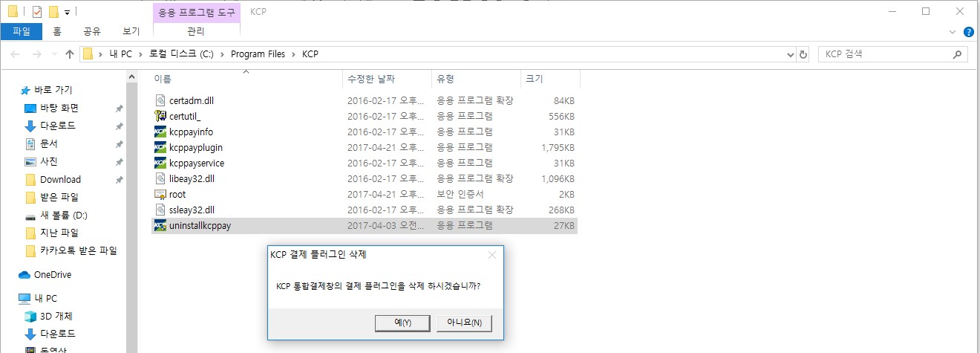980x353 pixels.
Task: Click the certutil_ application icon
Action: (160, 116)
